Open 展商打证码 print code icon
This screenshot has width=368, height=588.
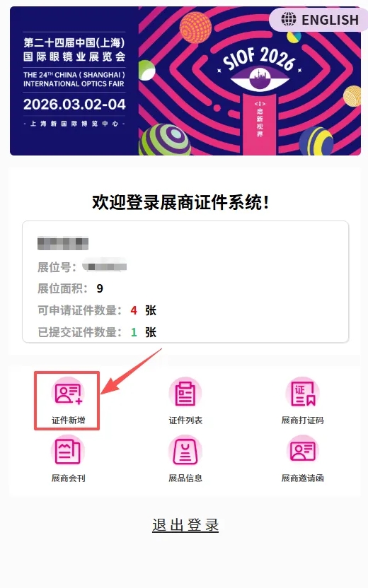coord(303,393)
